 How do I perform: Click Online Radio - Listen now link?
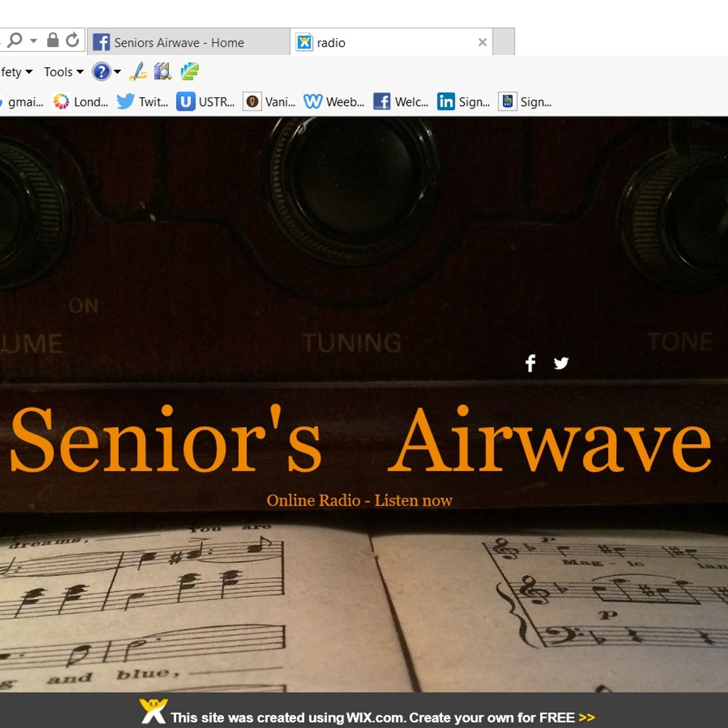tap(359, 500)
